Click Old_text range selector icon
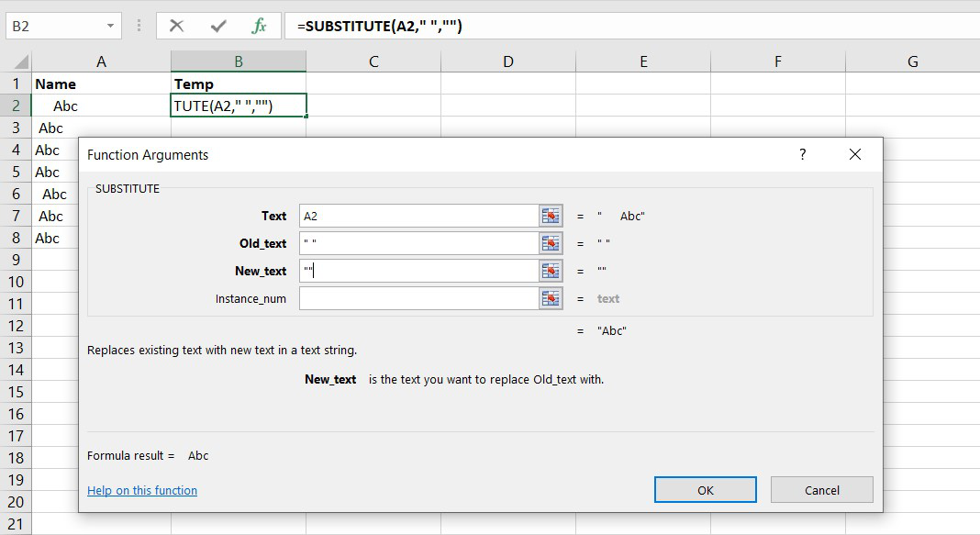This screenshot has height=535, width=980. click(x=551, y=243)
